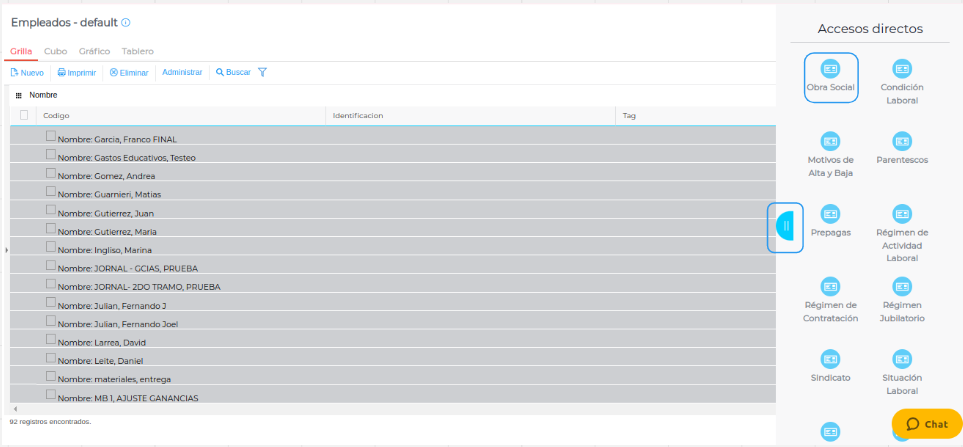Open the Sindicato shortcut icon
The width and height of the screenshot is (963, 447).
(x=830, y=359)
